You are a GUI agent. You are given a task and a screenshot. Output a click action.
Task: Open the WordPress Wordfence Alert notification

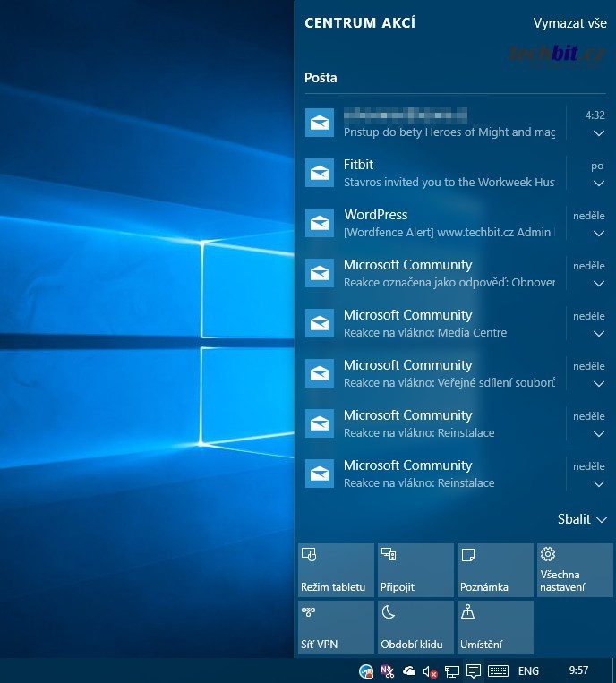pos(448,223)
